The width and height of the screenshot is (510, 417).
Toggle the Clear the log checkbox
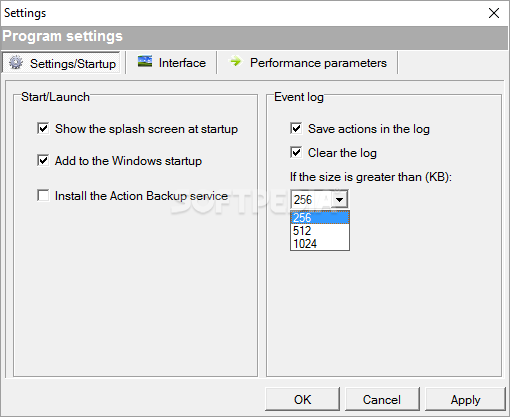(296, 152)
